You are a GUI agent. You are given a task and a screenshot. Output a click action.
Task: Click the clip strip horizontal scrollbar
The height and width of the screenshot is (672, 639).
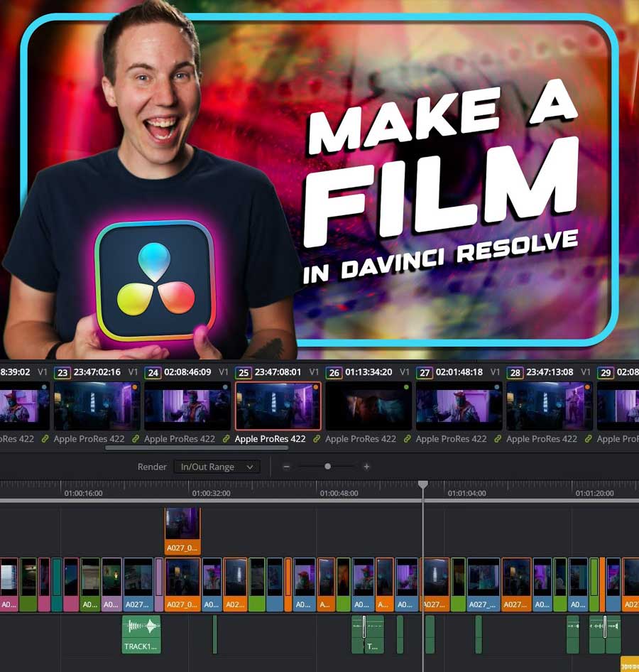(x=197, y=448)
